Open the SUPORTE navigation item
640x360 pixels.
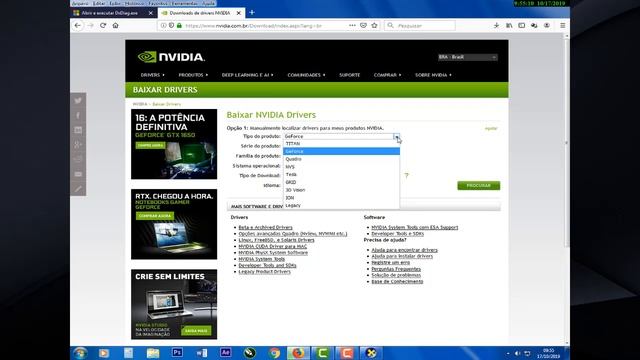pos(349,75)
